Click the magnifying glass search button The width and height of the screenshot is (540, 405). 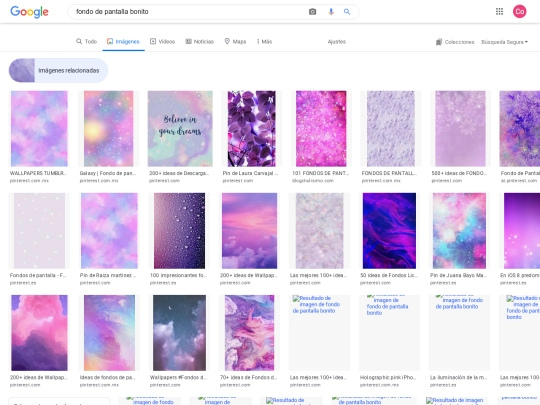click(x=347, y=12)
